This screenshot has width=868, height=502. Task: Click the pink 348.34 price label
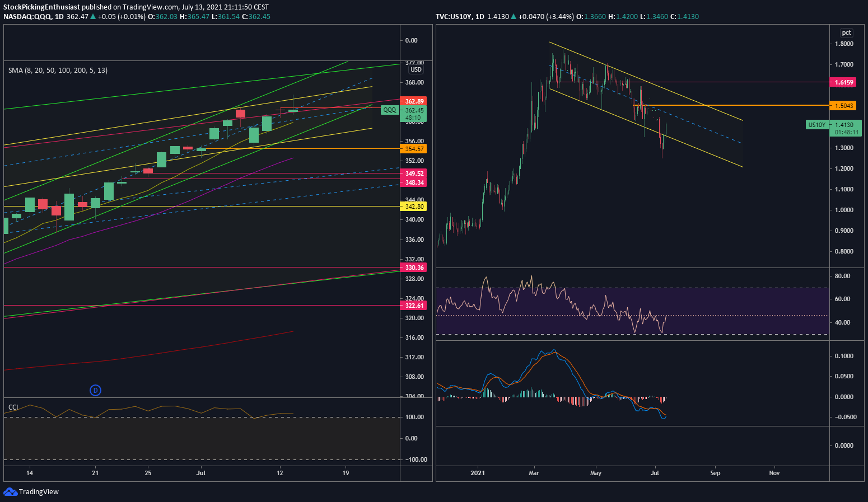(x=414, y=182)
